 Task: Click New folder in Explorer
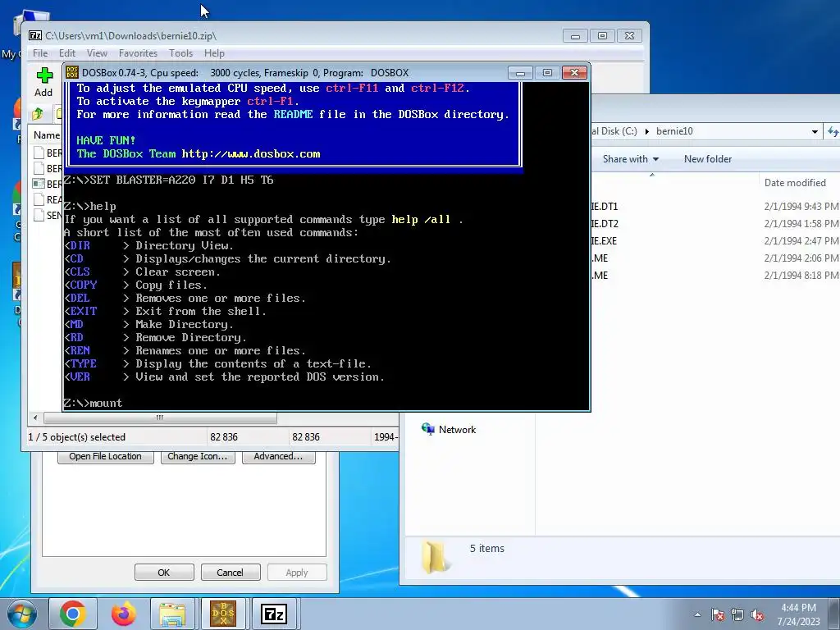click(x=708, y=158)
